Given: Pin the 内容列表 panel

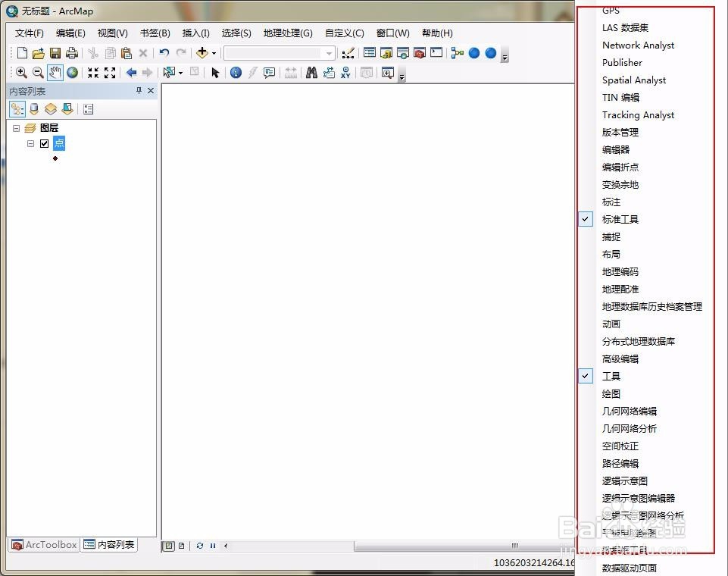Looking at the screenshot, I should tap(139, 91).
